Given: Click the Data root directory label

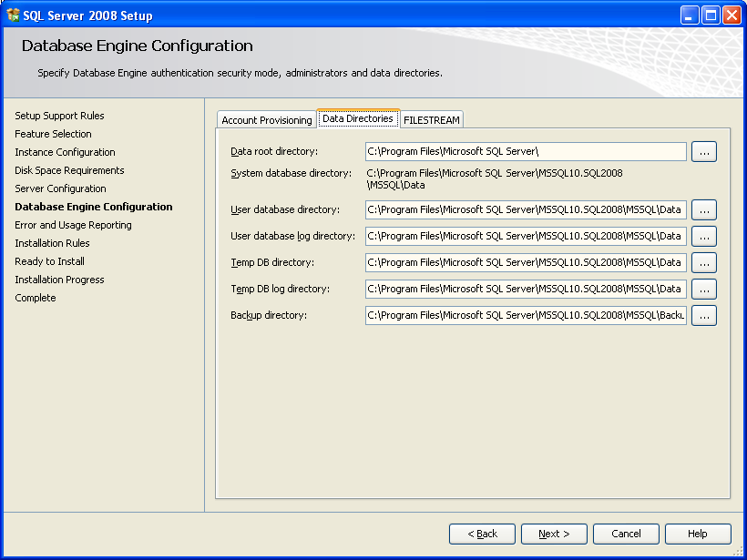Looking at the screenshot, I should 274,151.
